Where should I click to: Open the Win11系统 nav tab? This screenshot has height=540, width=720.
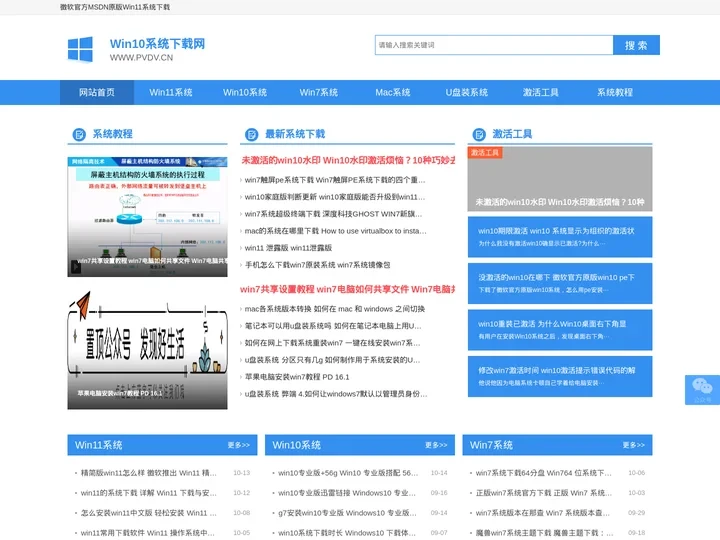(x=171, y=92)
